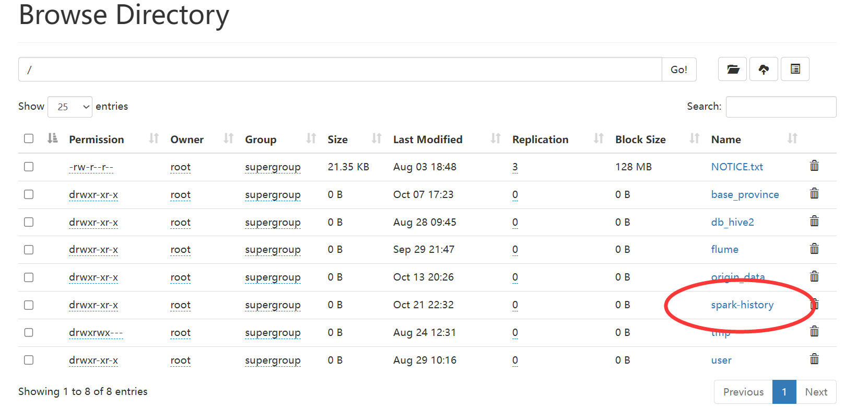Check the origin_data row checkbox
This screenshot has height=407, width=868.
29,277
